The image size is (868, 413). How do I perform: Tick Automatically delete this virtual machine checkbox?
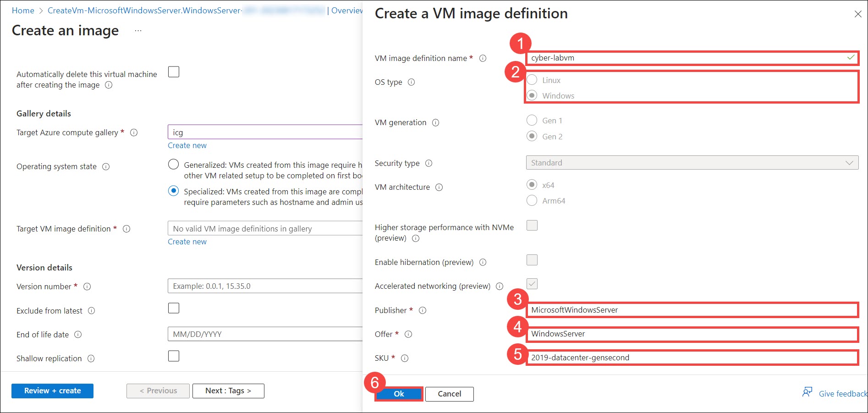coord(174,72)
